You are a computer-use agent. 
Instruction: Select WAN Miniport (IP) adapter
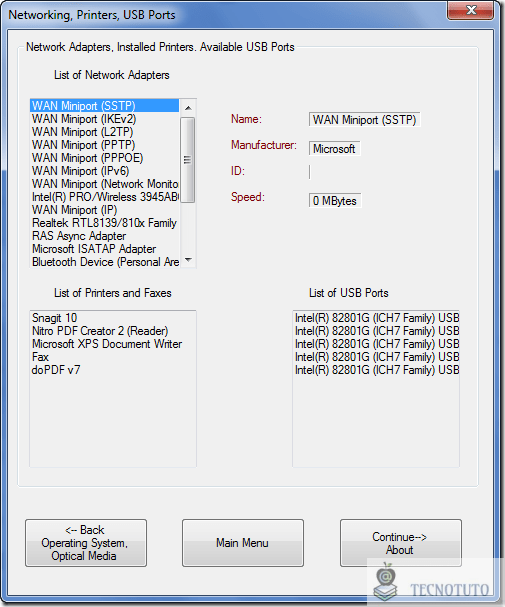click(104, 210)
